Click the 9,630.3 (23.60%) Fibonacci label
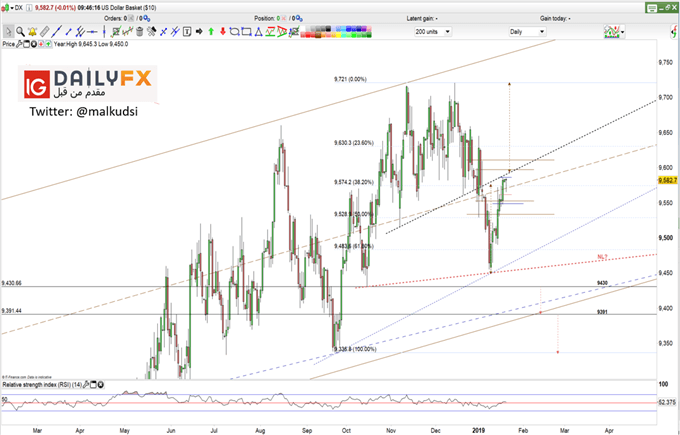 (353, 143)
